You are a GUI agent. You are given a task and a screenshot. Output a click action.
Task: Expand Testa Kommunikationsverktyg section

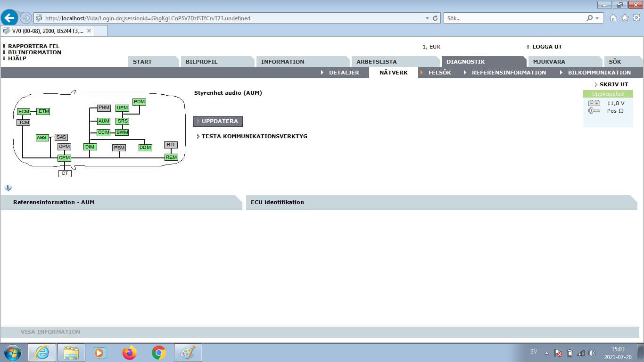click(254, 136)
